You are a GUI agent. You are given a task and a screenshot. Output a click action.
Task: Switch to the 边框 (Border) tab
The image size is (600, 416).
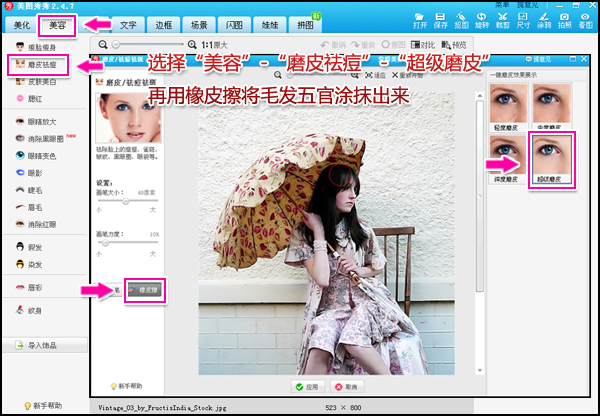164,22
